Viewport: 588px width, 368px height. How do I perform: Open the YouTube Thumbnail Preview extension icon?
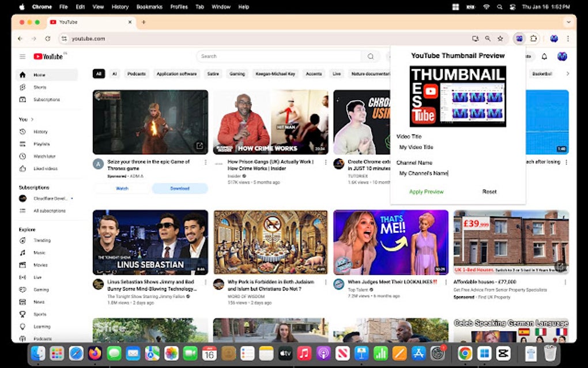point(518,38)
